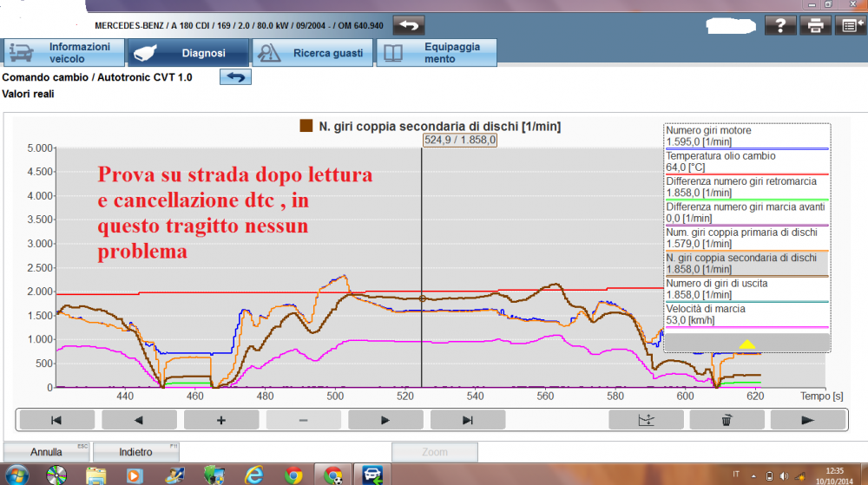The height and width of the screenshot is (485, 868).
Task: Jump to the start of the recording
Action: coord(56,420)
